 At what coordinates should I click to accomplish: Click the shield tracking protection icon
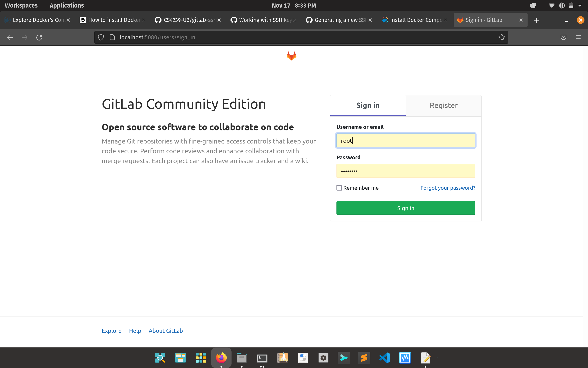101,37
